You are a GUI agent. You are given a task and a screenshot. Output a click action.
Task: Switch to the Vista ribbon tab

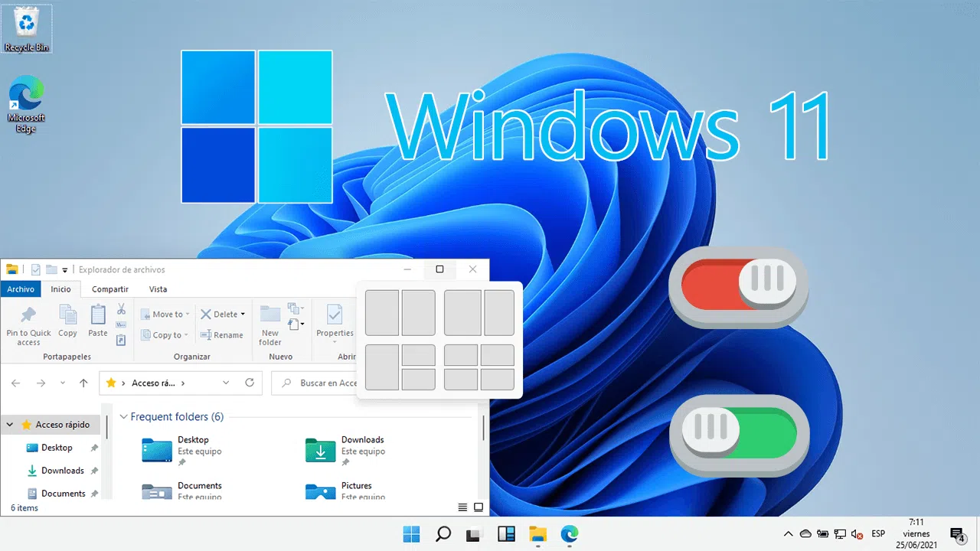pyautogui.click(x=158, y=289)
